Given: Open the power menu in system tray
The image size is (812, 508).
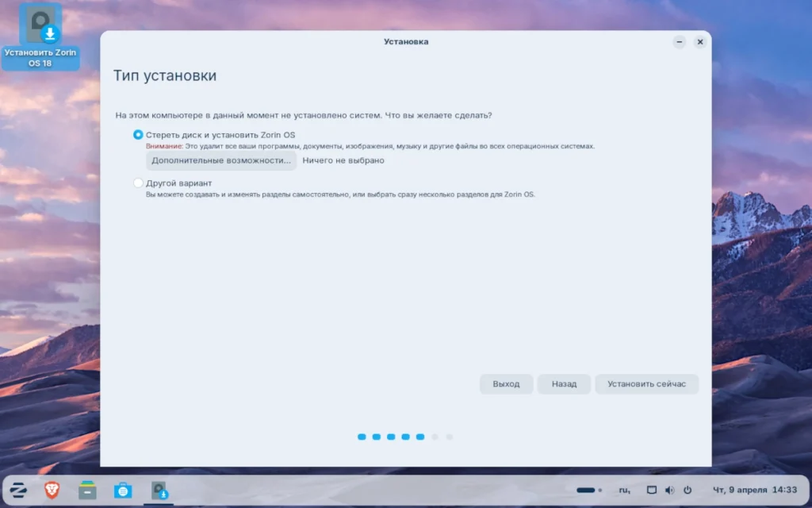Looking at the screenshot, I should coord(688,490).
